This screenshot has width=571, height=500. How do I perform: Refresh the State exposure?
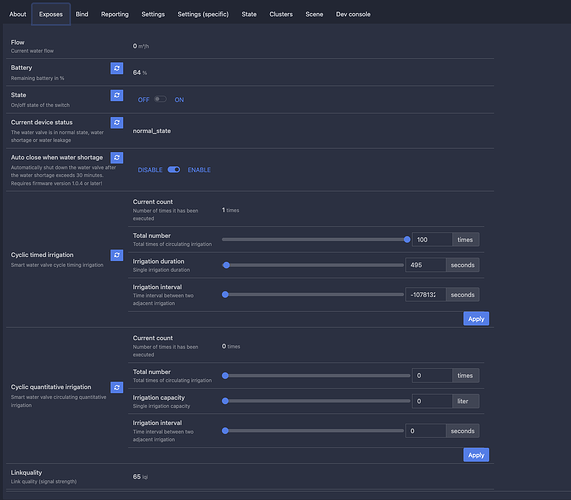coord(117,95)
